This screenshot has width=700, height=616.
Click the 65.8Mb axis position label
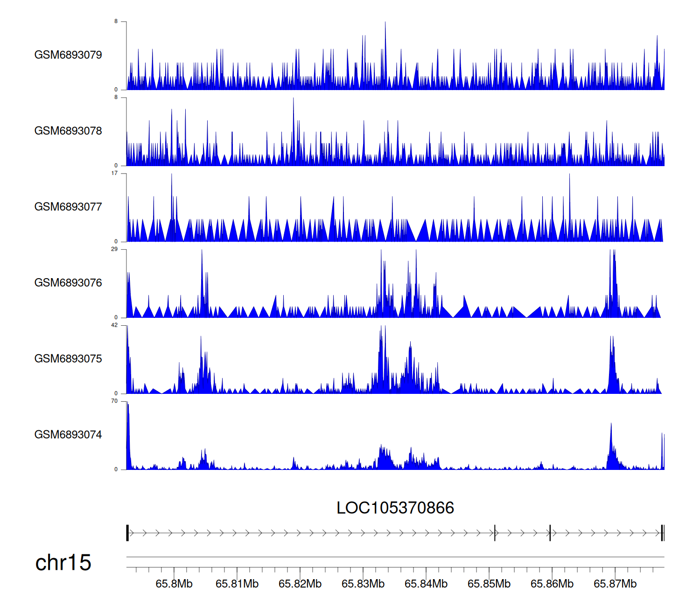click(x=174, y=584)
